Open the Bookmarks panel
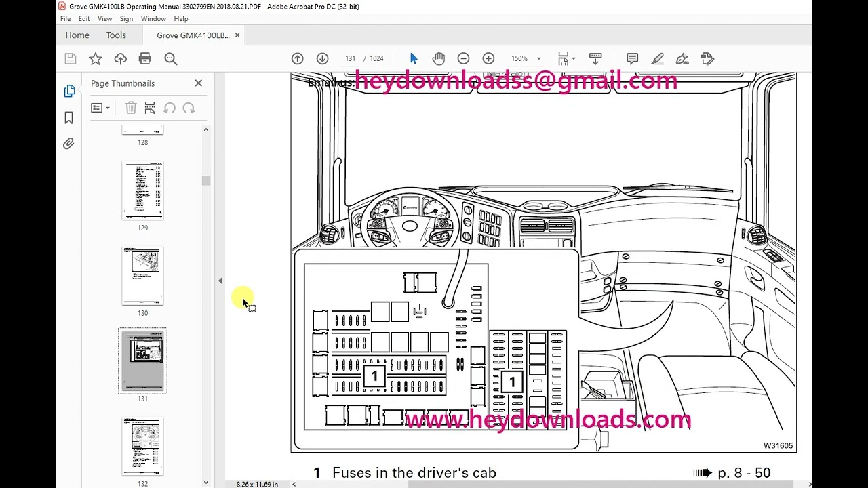 (68, 118)
